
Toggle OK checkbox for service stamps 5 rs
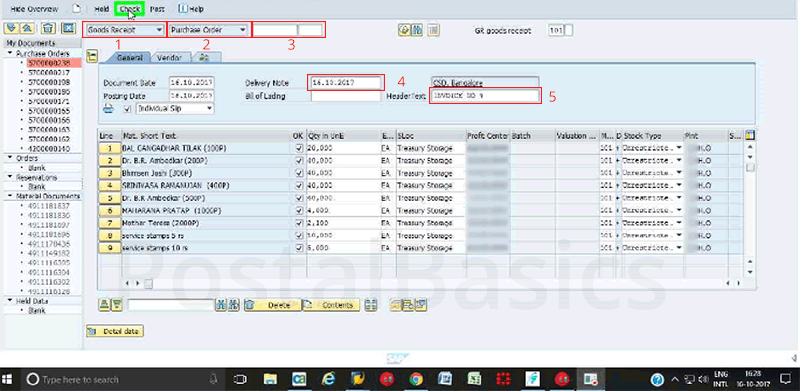pyautogui.click(x=299, y=235)
